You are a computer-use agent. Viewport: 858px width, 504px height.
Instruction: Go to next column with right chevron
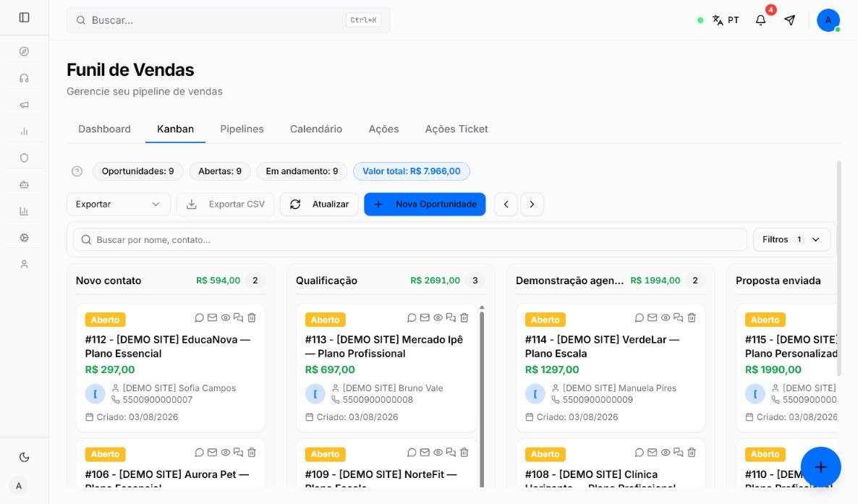[532, 204]
